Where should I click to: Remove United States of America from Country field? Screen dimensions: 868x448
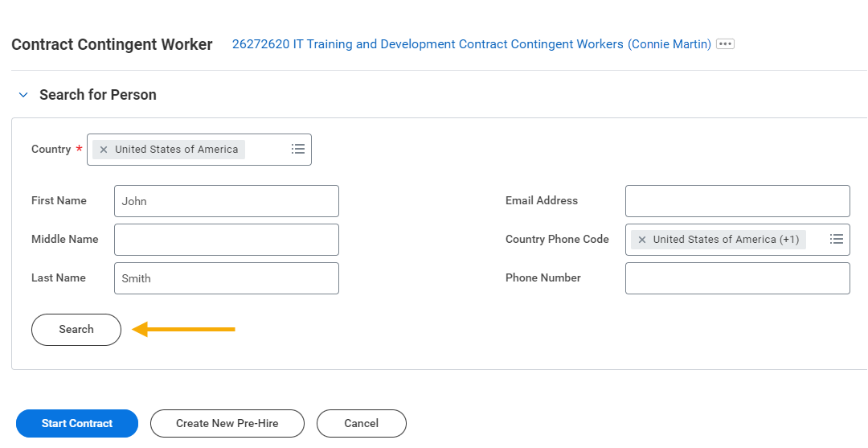point(104,150)
